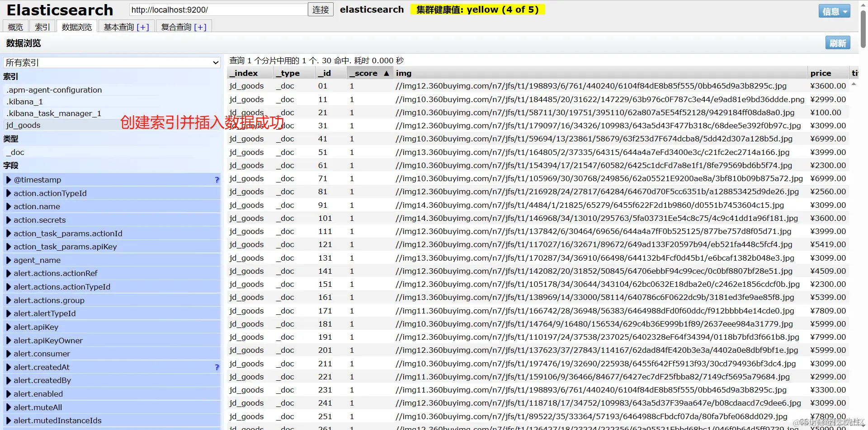This screenshot has height=430, width=868.
Task: Click the price cell ¥2560.00
Action: click(x=828, y=192)
